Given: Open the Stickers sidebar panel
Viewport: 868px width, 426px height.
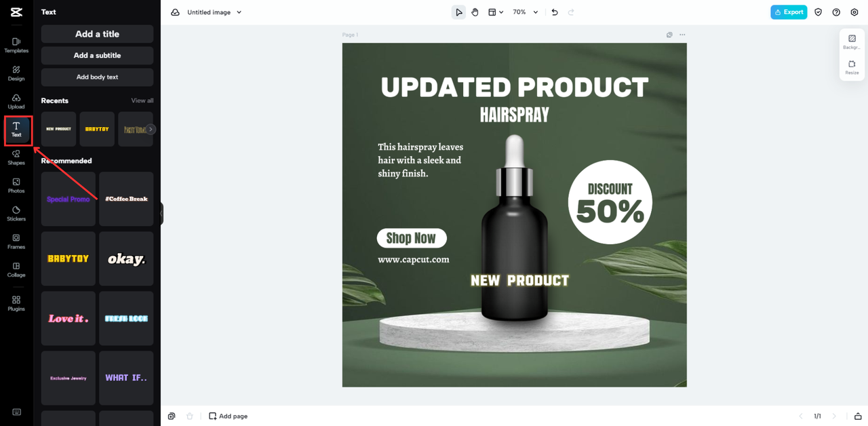Looking at the screenshot, I should [x=16, y=214].
